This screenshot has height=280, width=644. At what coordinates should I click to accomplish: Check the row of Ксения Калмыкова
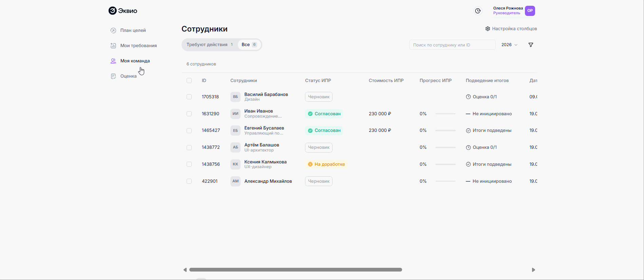pyautogui.click(x=189, y=164)
